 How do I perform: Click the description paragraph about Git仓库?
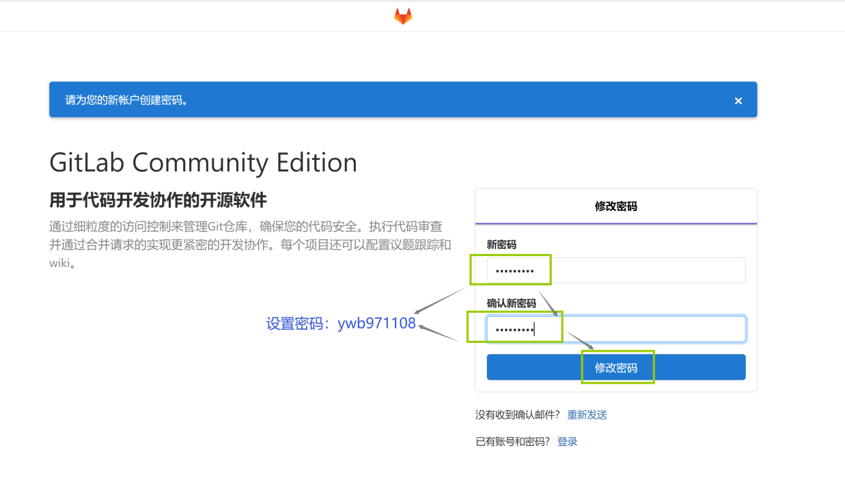coord(250,244)
